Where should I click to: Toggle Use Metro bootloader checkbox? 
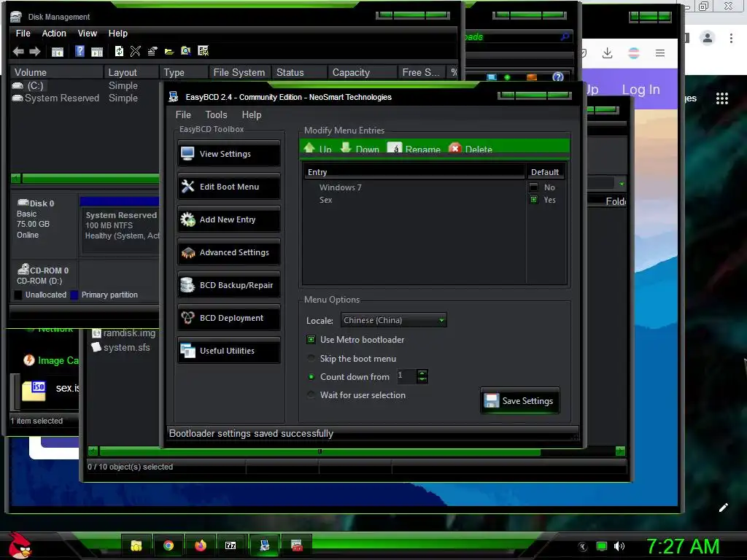click(311, 340)
